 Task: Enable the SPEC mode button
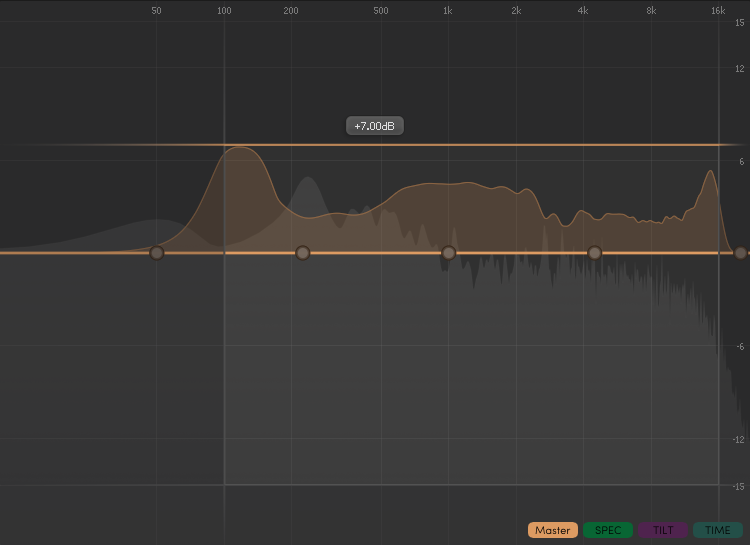608,530
